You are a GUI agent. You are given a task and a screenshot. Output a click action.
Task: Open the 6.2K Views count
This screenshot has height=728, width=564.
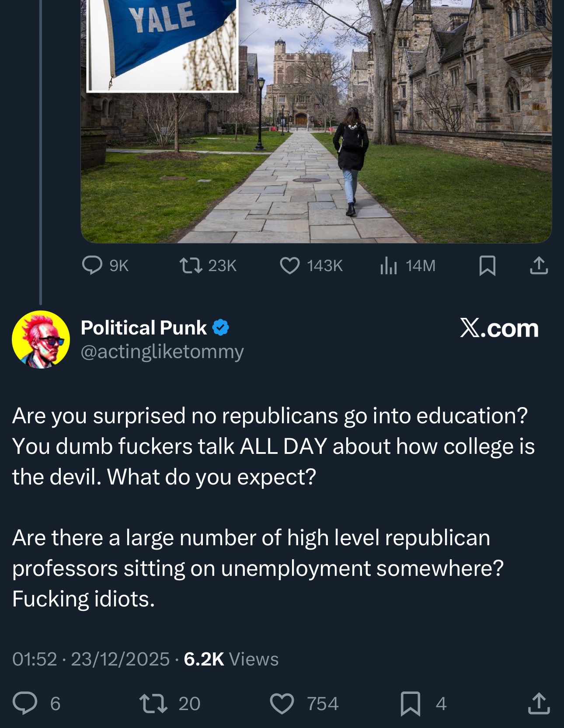230,659
